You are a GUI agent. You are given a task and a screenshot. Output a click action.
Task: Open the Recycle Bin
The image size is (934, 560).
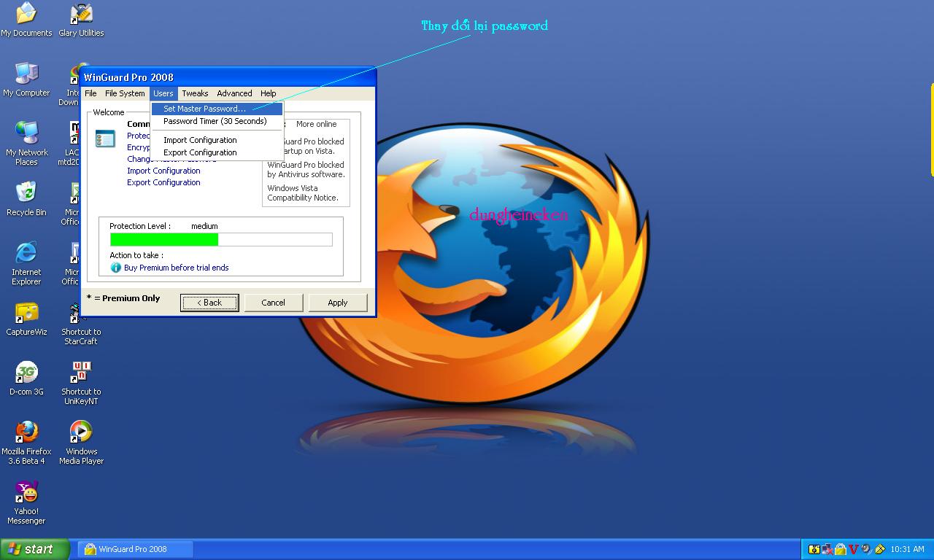point(26,199)
